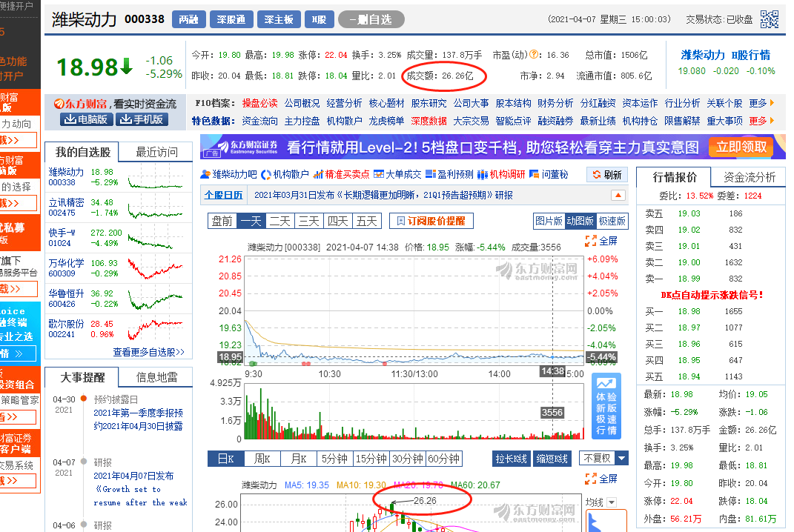794x532 pixels.
Task: Click the 刷新 refresh button
Action: [607, 175]
